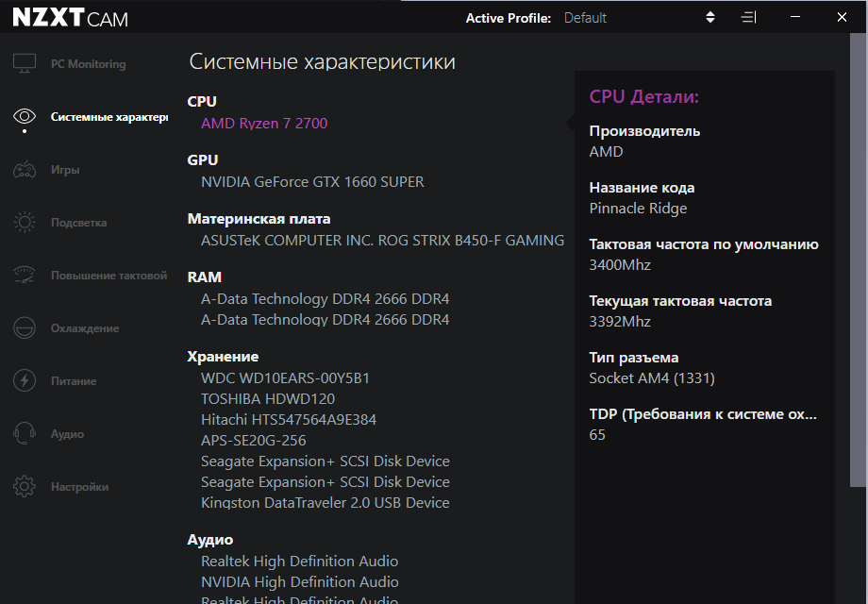Click the vertical scrollbar thumb
Image resolution: width=868 pixels, height=604 pixels.
(858, 260)
